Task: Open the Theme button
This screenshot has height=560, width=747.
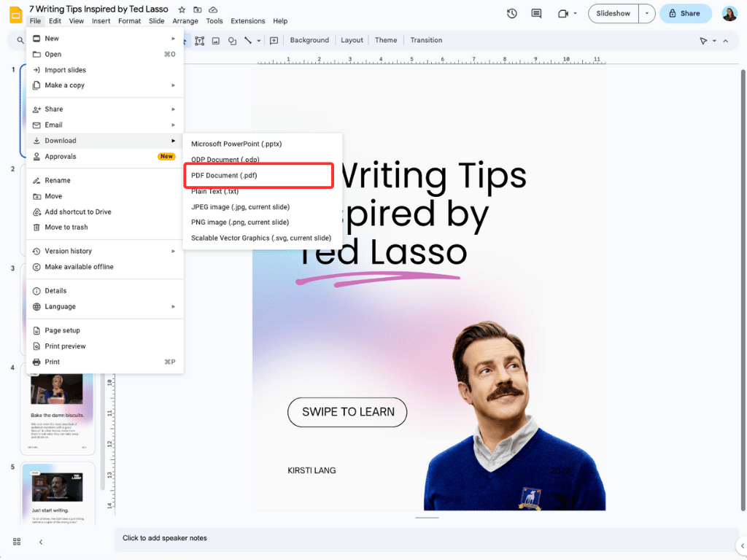Action: (x=386, y=41)
